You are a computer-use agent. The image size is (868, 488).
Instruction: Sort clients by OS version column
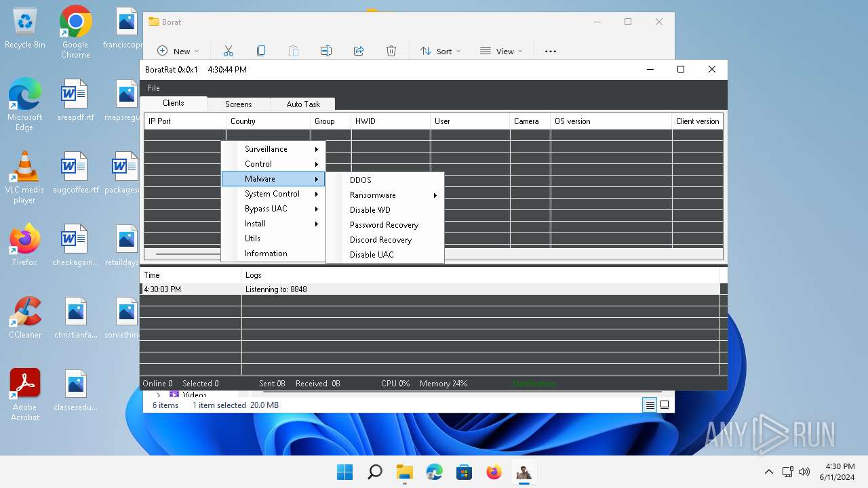611,121
